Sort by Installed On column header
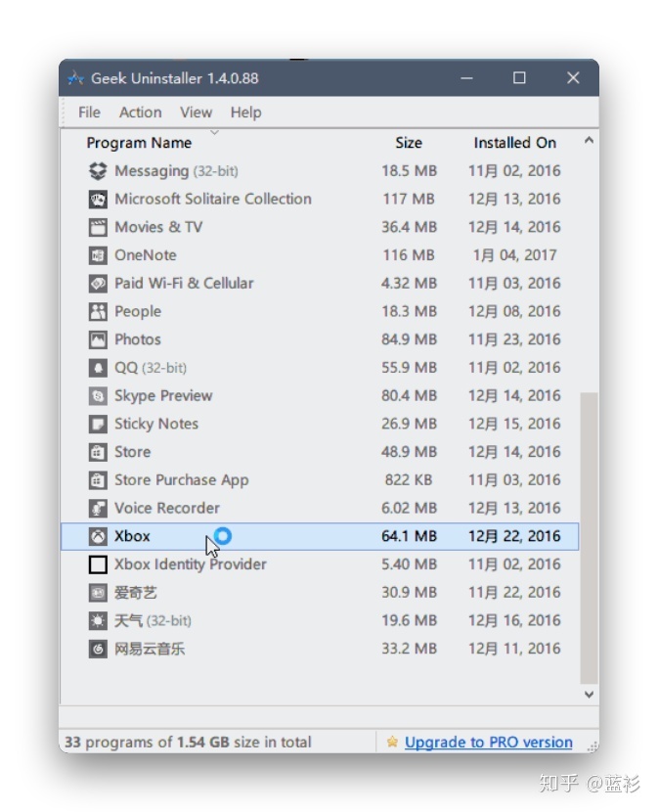 pyautogui.click(x=514, y=143)
